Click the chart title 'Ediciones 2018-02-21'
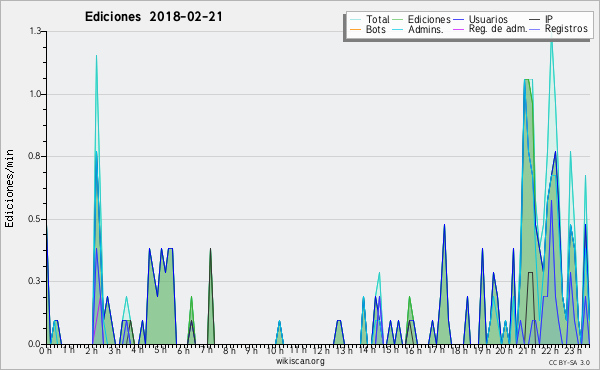The width and height of the screenshot is (600, 370). tap(153, 17)
